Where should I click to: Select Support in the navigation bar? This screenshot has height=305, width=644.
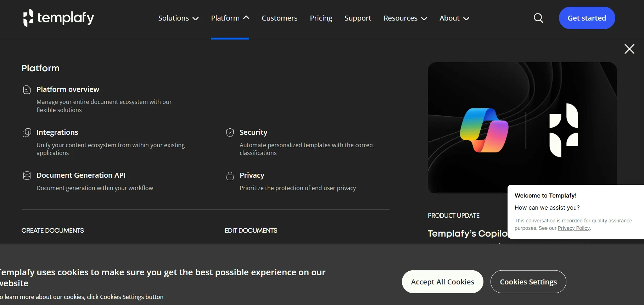(358, 18)
